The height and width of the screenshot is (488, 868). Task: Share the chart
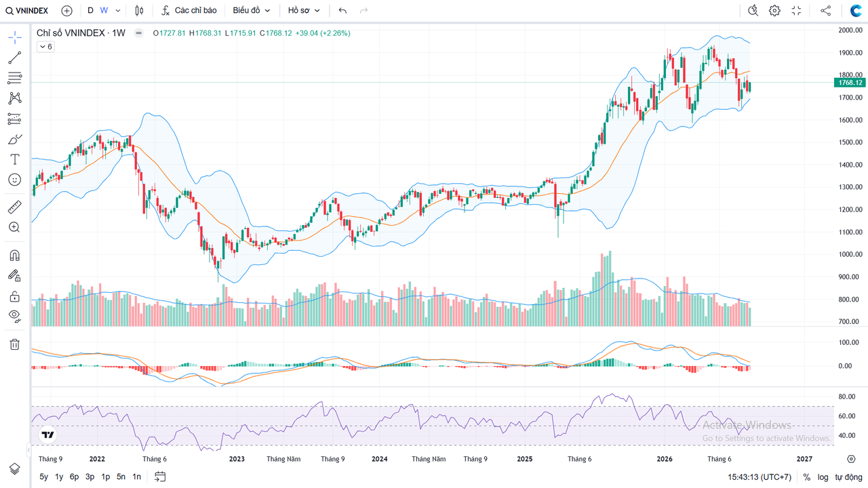[x=825, y=11]
